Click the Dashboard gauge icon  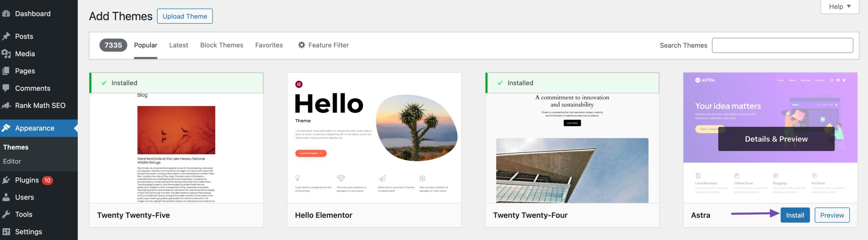pyautogui.click(x=6, y=14)
